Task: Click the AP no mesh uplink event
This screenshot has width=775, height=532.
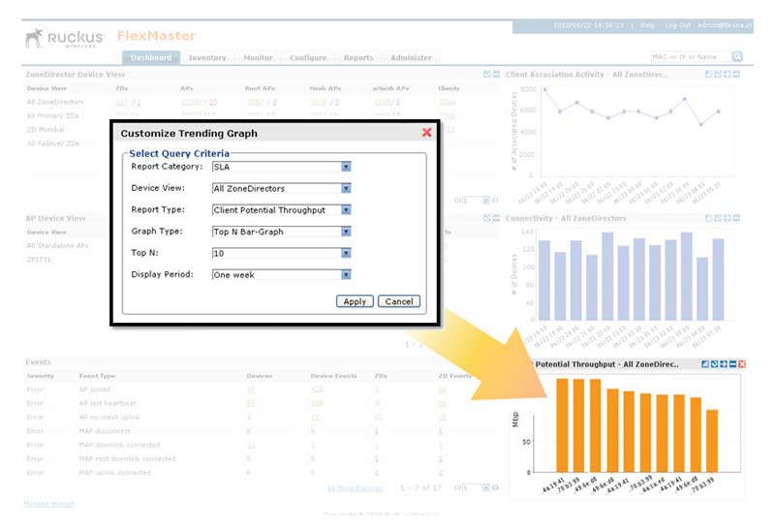Action: [x=109, y=418]
